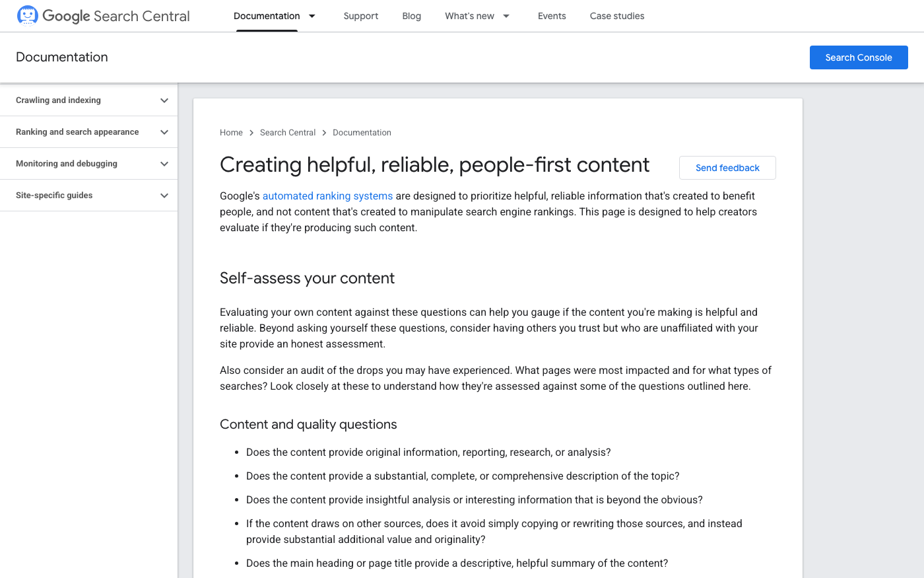The image size is (924, 578).
Task: Select Monitoring and debugging sidebar label
Action: click(x=67, y=164)
